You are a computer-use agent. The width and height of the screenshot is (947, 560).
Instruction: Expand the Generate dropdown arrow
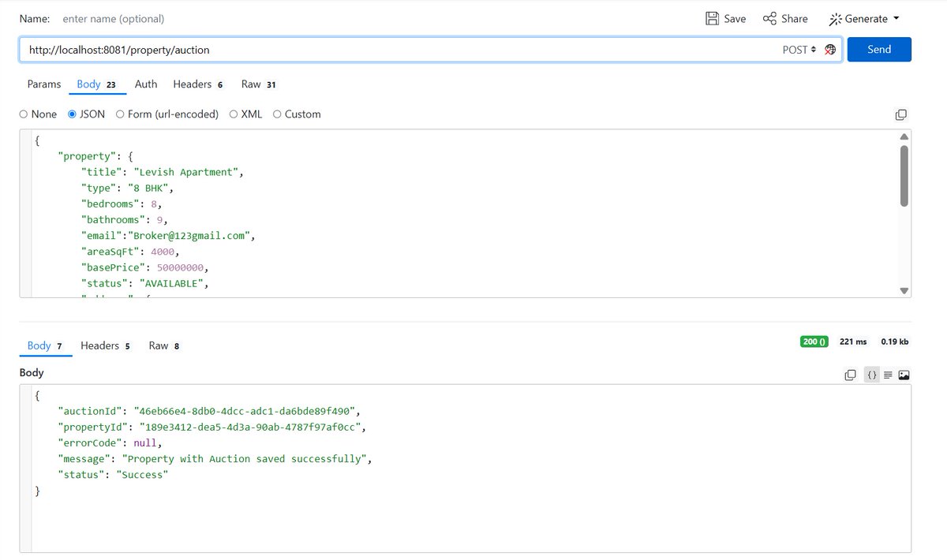pyautogui.click(x=896, y=18)
